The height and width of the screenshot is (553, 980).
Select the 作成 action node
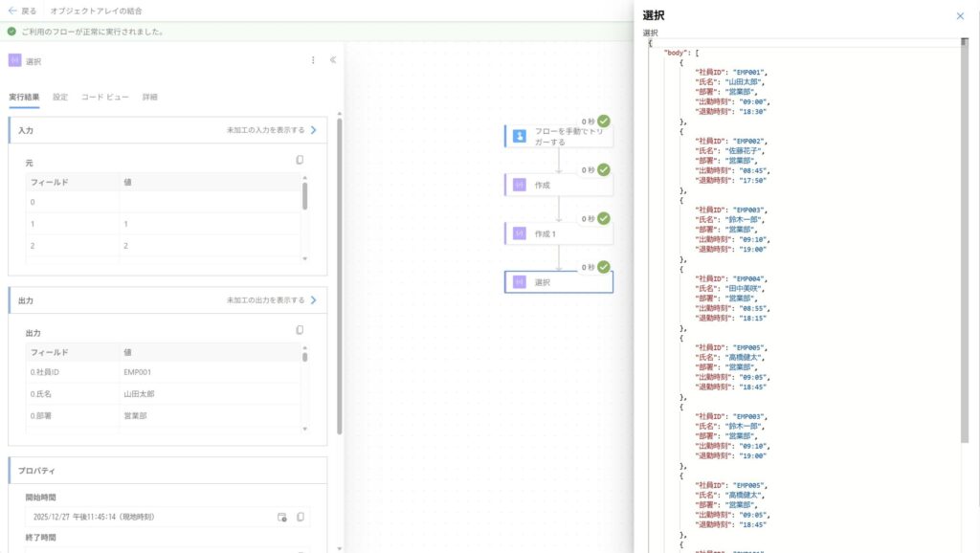(559, 185)
